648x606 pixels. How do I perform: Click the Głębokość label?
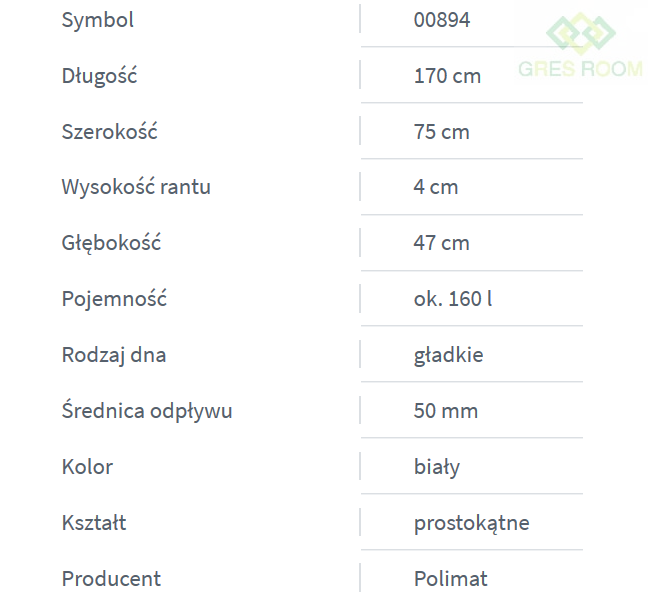point(111,243)
